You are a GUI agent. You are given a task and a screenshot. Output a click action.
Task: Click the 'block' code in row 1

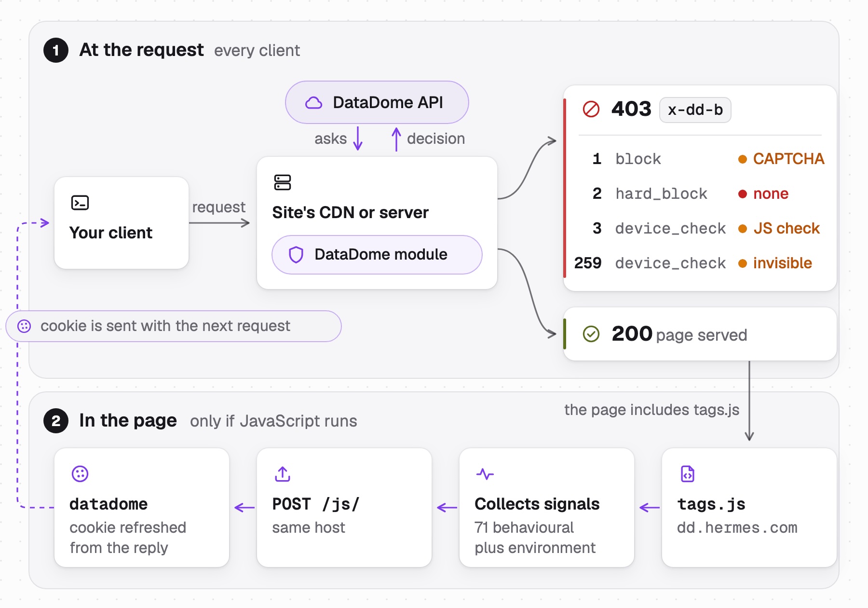pyautogui.click(x=638, y=159)
